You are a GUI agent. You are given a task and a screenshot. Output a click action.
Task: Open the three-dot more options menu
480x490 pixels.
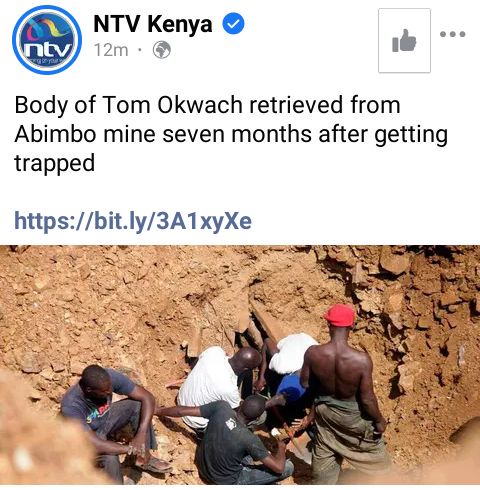click(x=453, y=34)
